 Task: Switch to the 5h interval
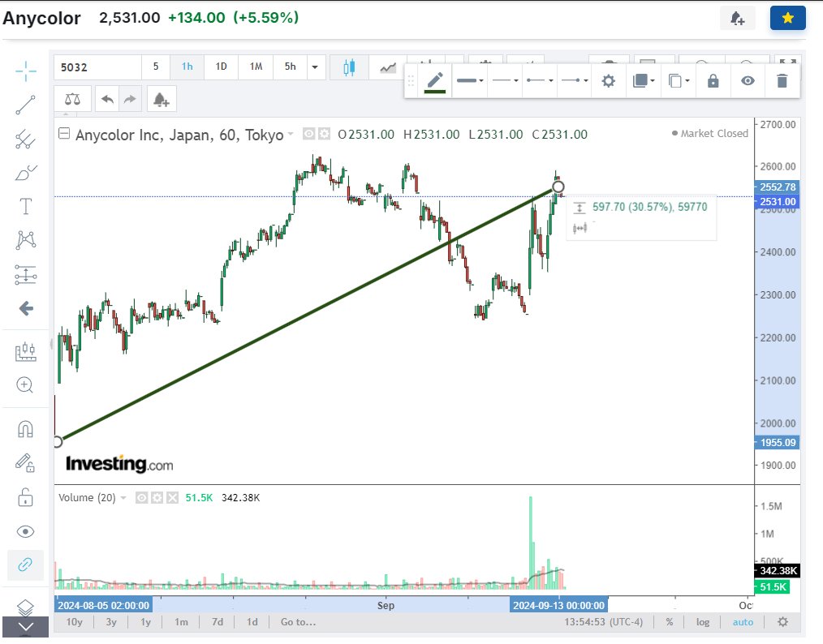pyautogui.click(x=290, y=67)
